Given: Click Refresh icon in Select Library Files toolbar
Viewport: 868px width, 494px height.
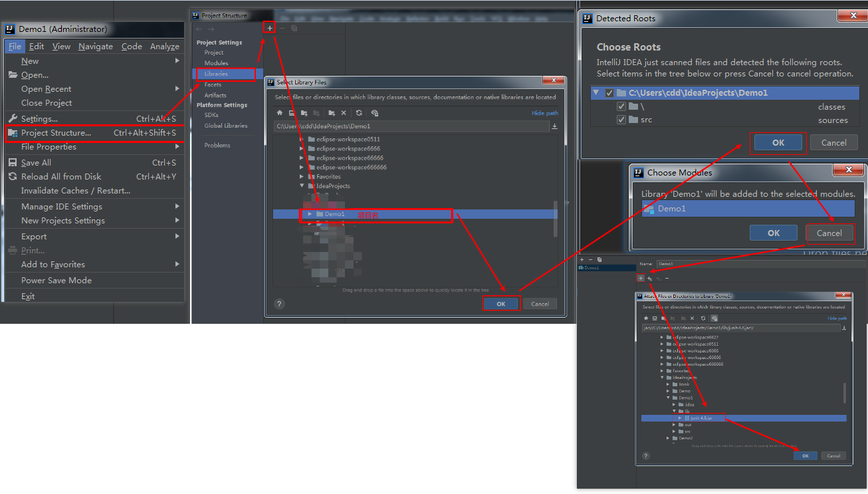Looking at the screenshot, I should point(359,113).
